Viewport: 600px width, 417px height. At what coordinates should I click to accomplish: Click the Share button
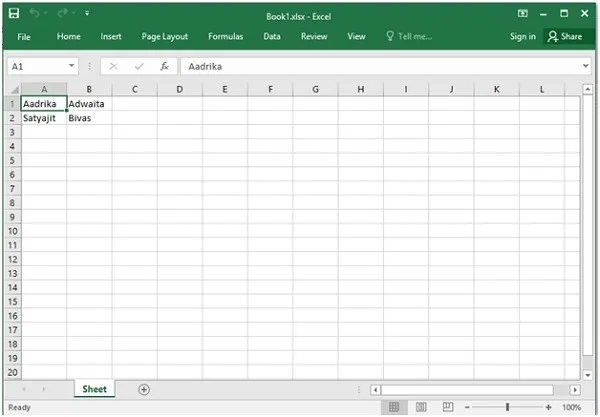pyautogui.click(x=565, y=36)
